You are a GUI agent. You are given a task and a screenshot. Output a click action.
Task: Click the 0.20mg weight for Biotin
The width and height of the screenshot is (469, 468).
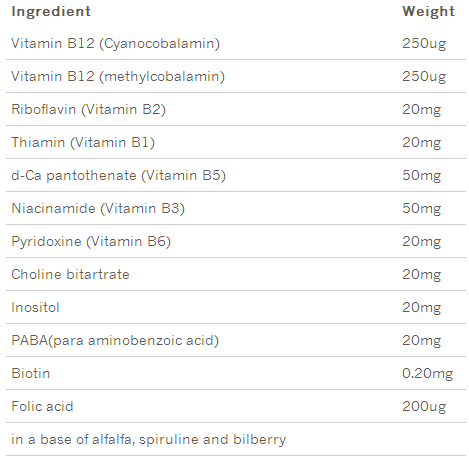427,374
